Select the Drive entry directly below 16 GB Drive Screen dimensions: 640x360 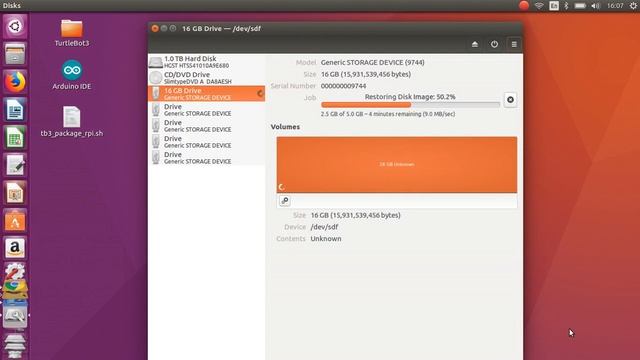[207, 110]
